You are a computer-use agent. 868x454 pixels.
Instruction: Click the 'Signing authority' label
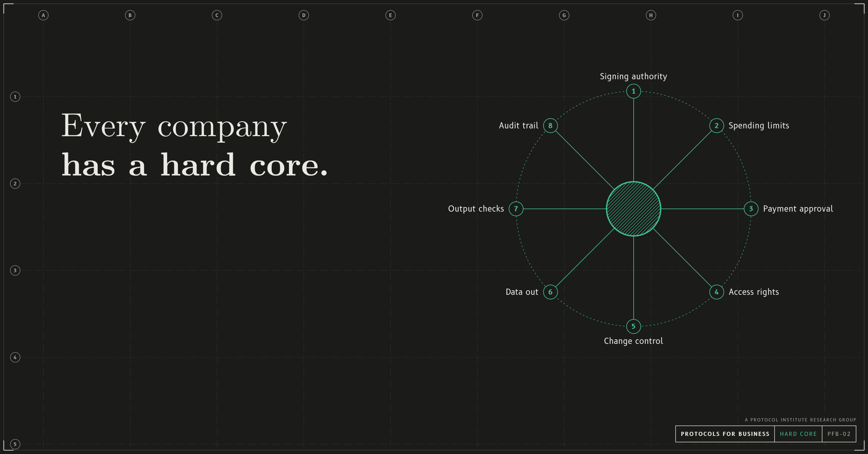(x=633, y=76)
